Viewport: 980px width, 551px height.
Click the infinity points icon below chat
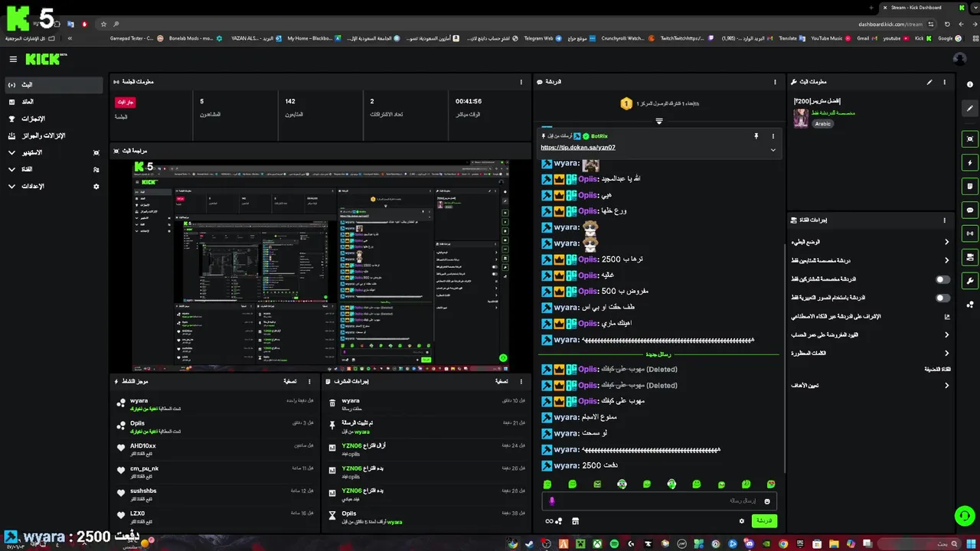[553, 521]
